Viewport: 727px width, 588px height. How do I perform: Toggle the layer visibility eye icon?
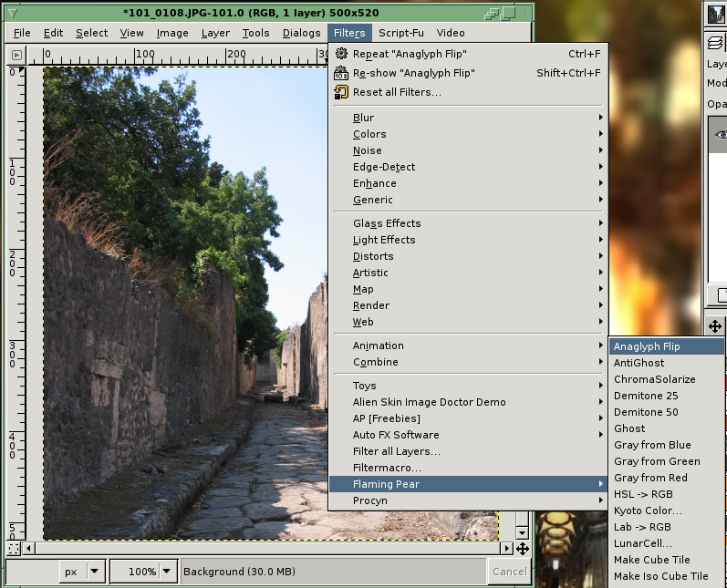pos(721,135)
